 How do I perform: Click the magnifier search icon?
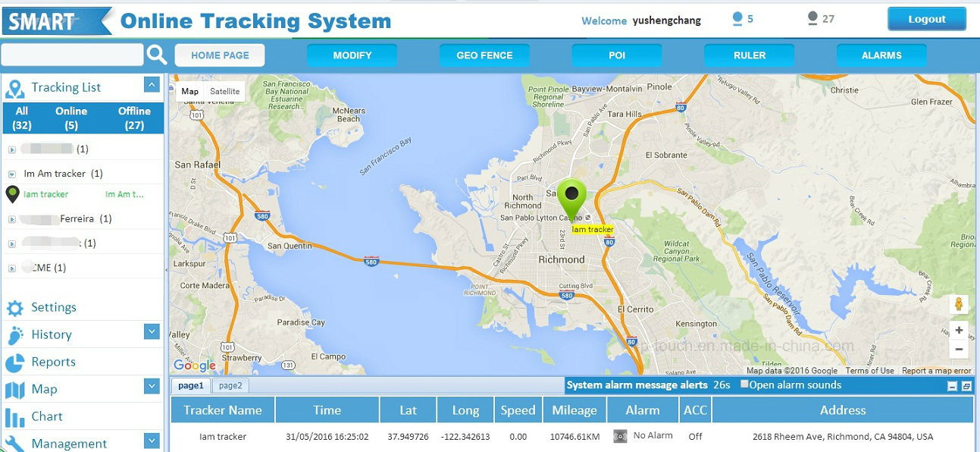(x=157, y=55)
